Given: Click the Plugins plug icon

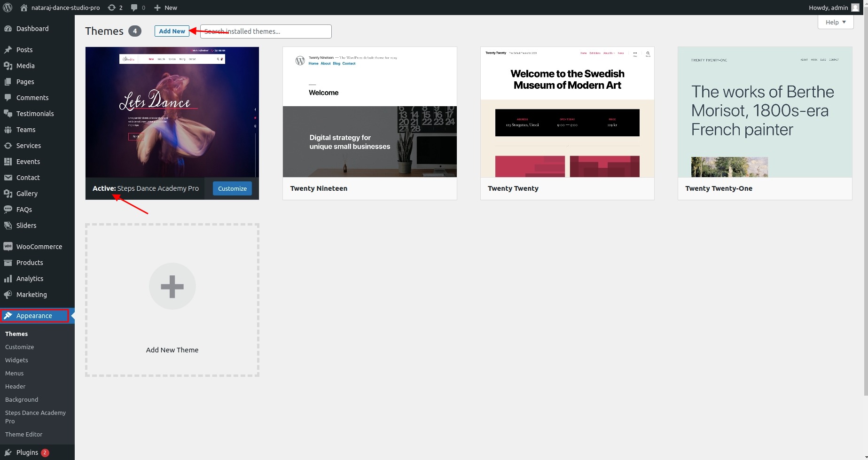Looking at the screenshot, I should point(8,452).
